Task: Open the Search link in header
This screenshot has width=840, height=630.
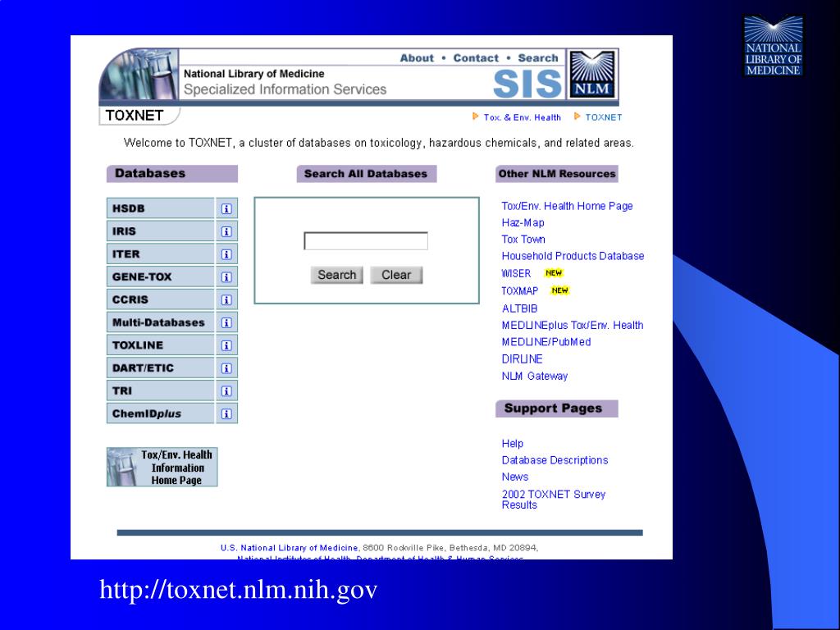Action: (538, 58)
